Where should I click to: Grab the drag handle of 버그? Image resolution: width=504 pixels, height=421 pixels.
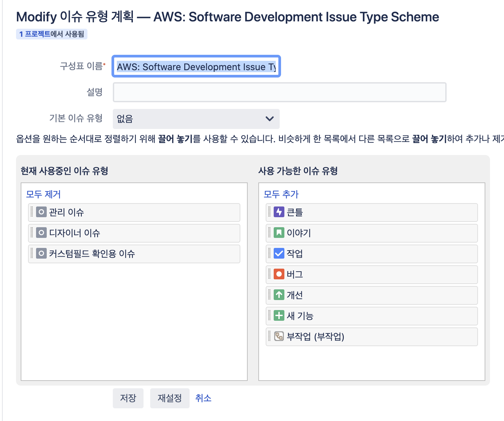pyautogui.click(x=269, y=274)
